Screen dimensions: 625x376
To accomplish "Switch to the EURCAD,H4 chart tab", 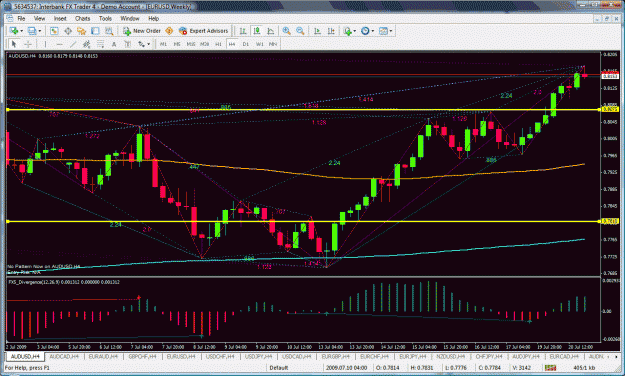I will click(564, 356).
